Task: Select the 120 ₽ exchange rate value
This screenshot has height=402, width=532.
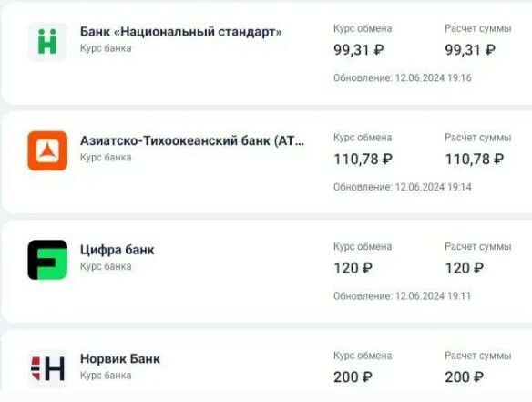Action: pyautogui.click(x=353, y=268)
